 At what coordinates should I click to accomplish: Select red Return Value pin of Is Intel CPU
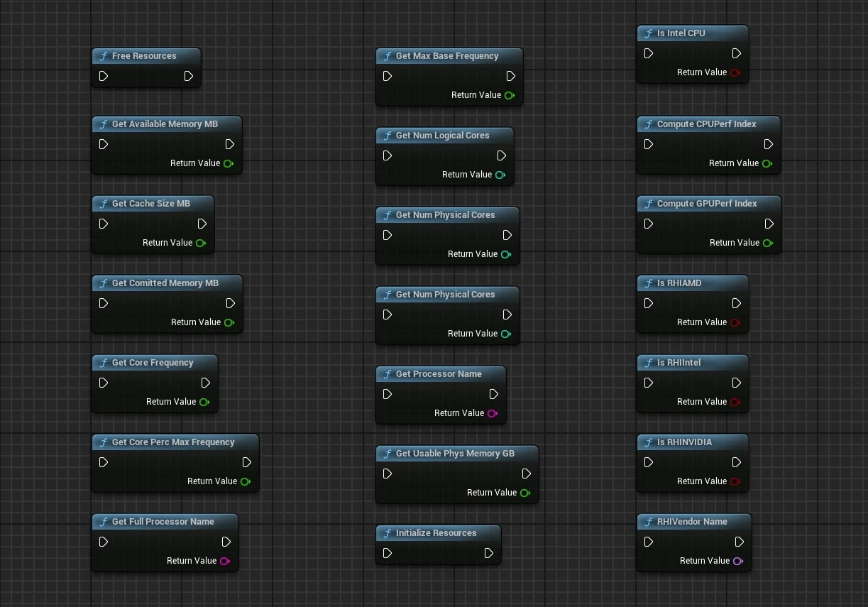coord(735,72)
